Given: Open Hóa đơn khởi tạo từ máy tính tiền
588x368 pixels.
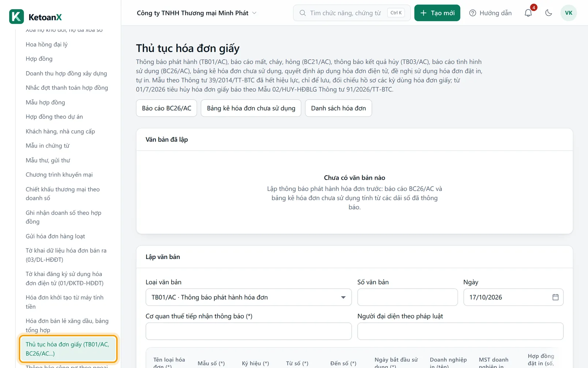Looking at the screenshot, I should pos(64,302).
